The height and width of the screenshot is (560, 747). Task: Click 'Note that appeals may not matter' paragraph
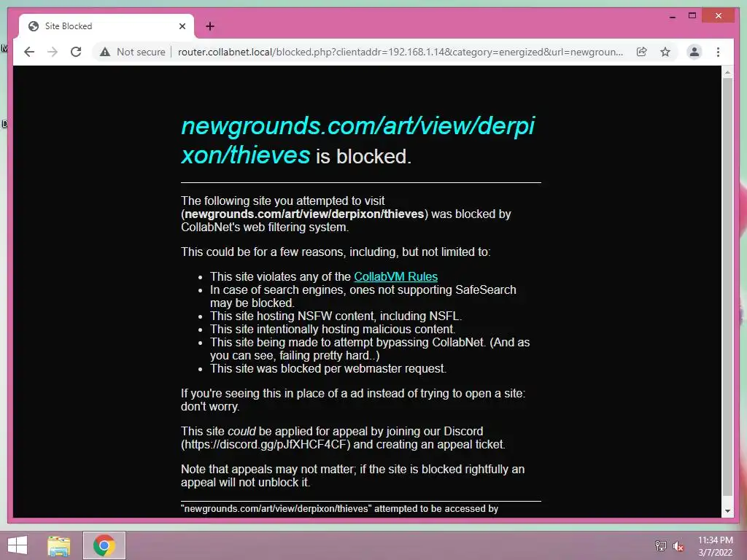pyautogui.click(x=352, y=475)
